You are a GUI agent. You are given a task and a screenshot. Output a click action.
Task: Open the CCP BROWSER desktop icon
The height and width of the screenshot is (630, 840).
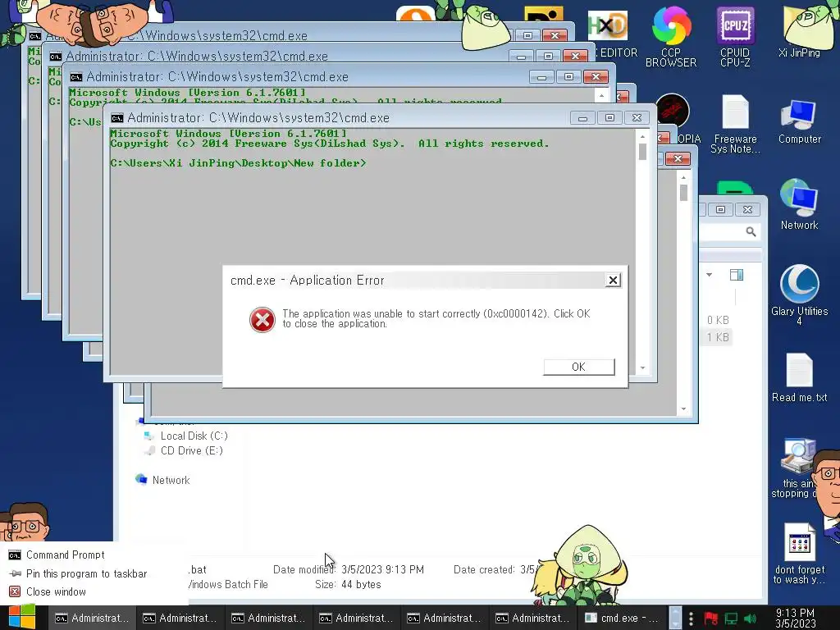click(x=671, y=38)
